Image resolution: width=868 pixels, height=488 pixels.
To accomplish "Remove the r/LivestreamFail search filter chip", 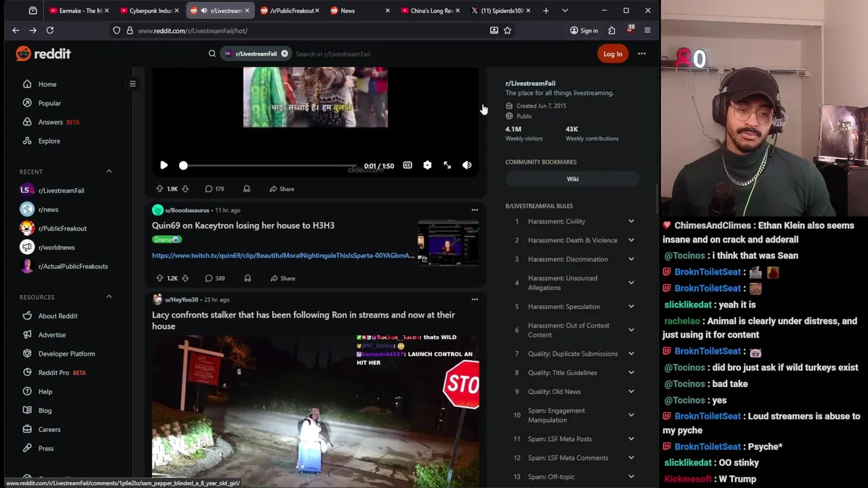I will click(284, 54).
